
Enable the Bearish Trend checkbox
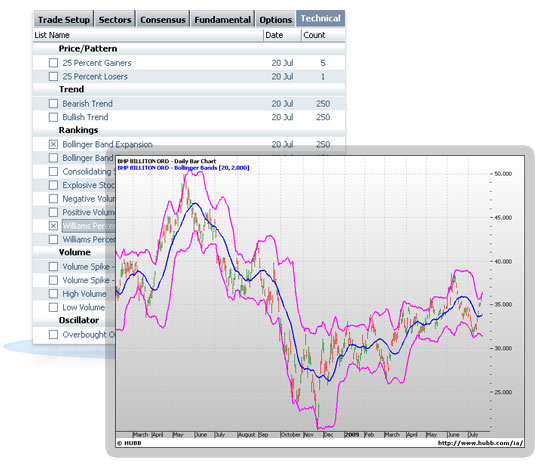point(53,104)
